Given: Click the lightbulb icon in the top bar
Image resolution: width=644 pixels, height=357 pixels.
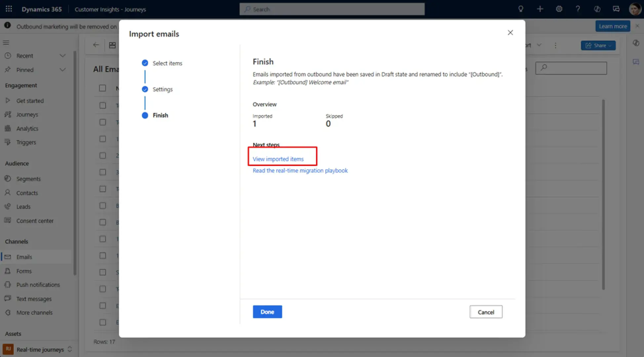Looking at the screenshot, I should coord(521,9).
